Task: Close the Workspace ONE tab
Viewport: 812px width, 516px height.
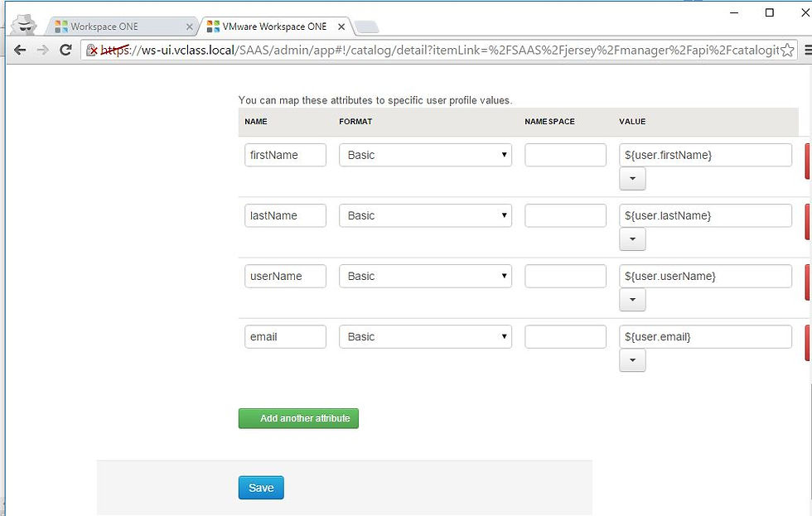Action: coord(189,27)
